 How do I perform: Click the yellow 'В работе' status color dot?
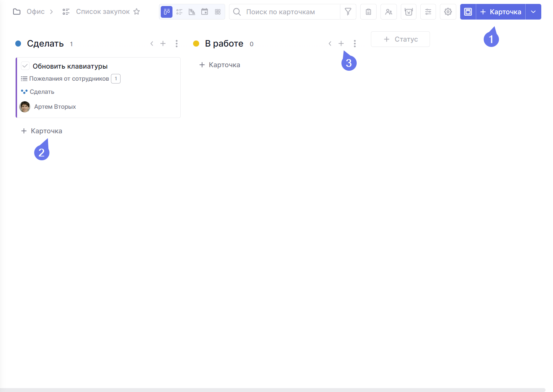[x=196, y=43]
